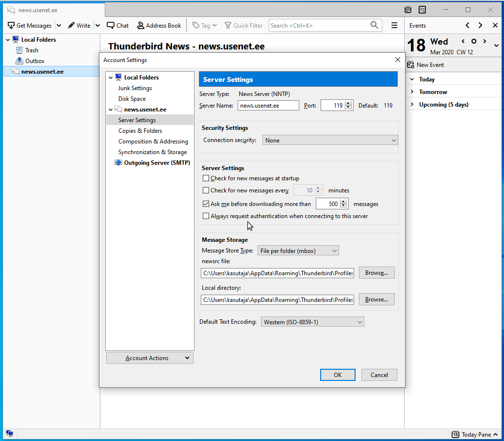Select Synchronization & Storage settings
The width and height of the screenshot is (504, 441).
[152, 152]
